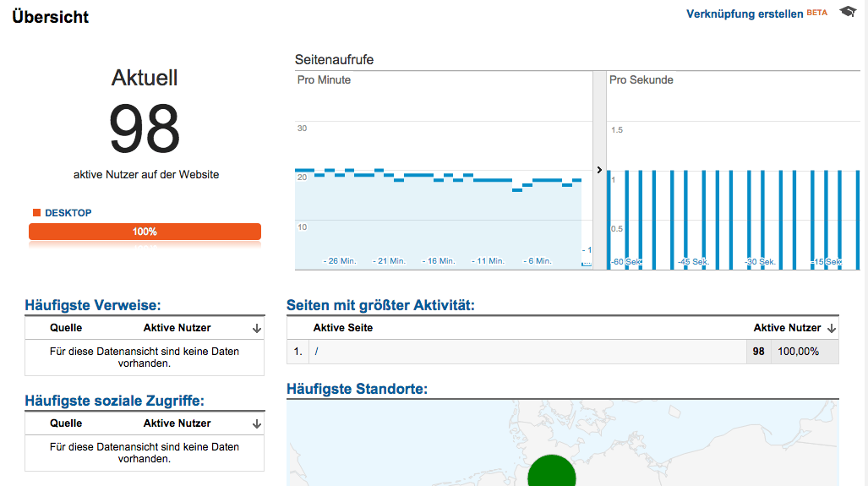
Task: Click Aktive Seite column header
Action: tap(342, 328)
